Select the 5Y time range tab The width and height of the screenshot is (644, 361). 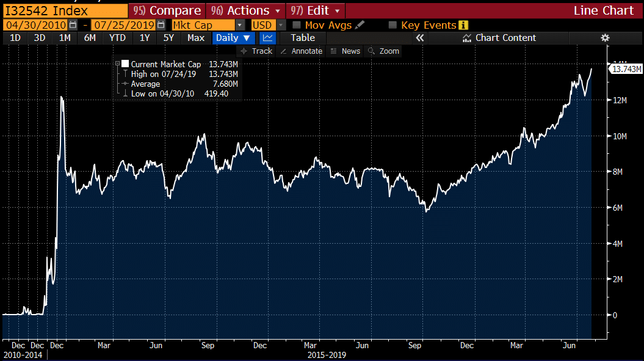(x=169, y=38)
